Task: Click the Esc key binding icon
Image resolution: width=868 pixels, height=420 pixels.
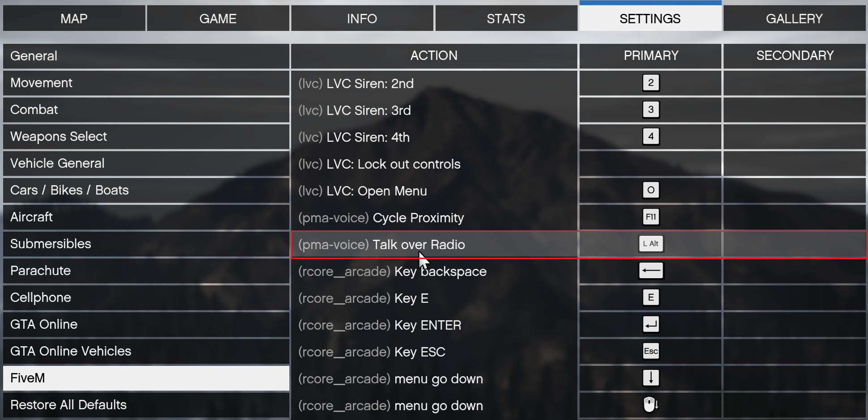Action: (651, 351)
